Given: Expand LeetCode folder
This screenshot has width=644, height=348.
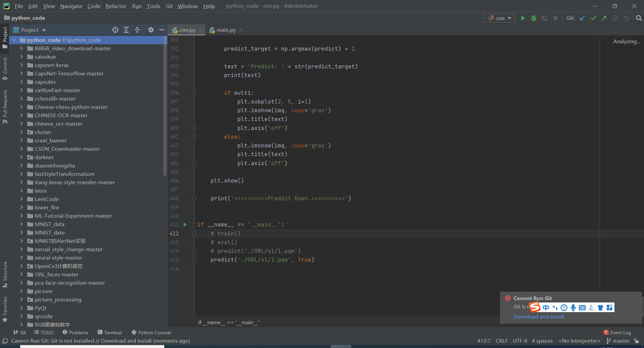Looking at the screenshot, I should (21, 199).
